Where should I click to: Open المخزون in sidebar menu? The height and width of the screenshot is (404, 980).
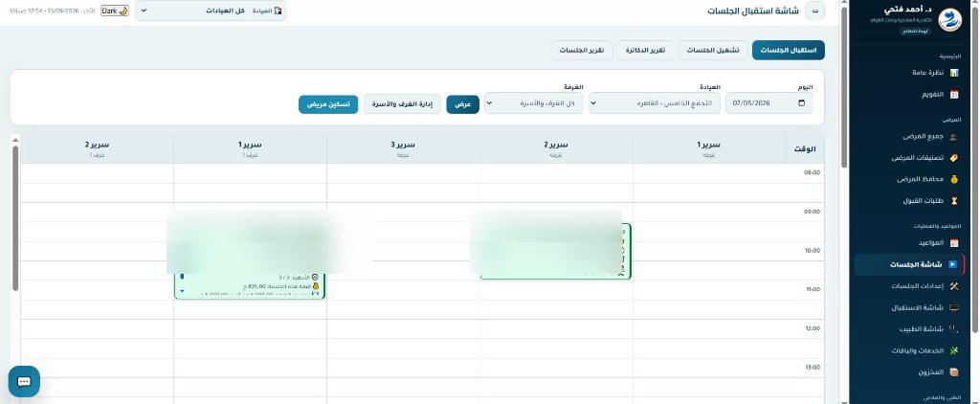[930, 372]
